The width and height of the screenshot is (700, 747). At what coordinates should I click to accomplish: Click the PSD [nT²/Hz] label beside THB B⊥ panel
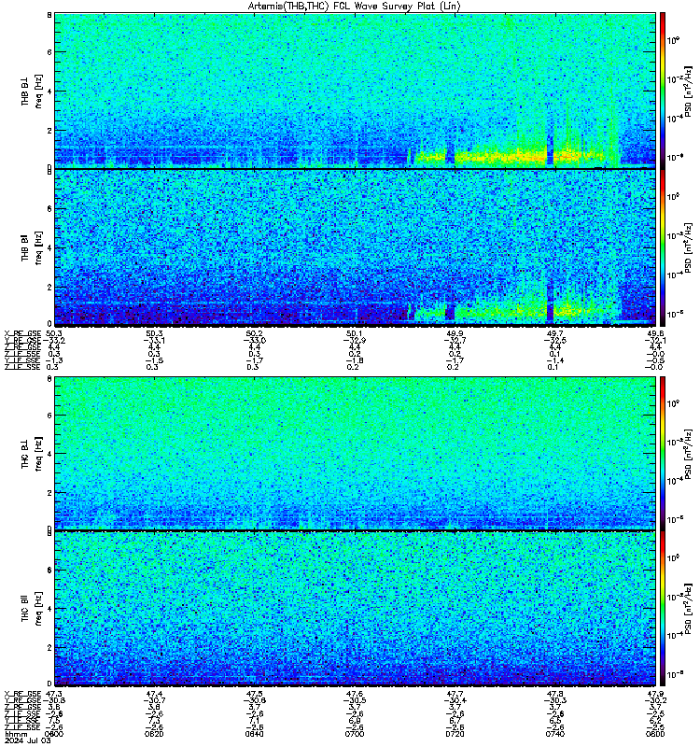688,92
